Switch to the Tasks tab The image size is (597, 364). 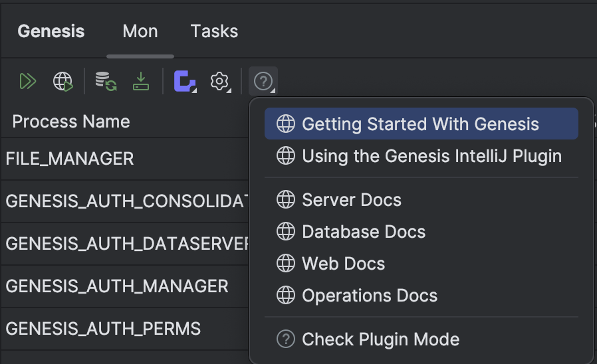point(214,31)
